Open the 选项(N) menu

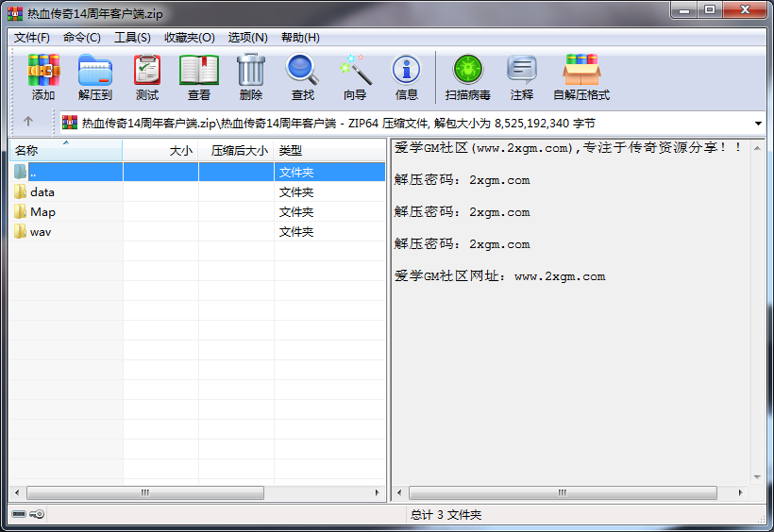(x=248, y=38)
